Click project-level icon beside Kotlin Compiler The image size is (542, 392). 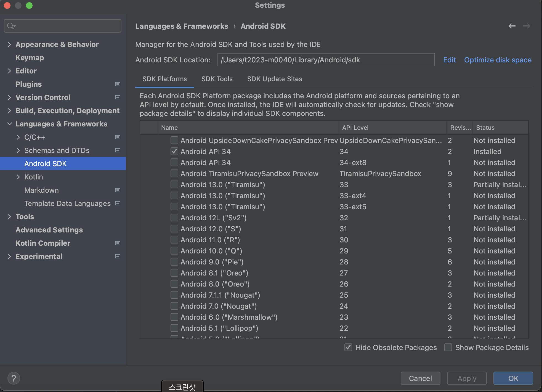coord(118,243)
